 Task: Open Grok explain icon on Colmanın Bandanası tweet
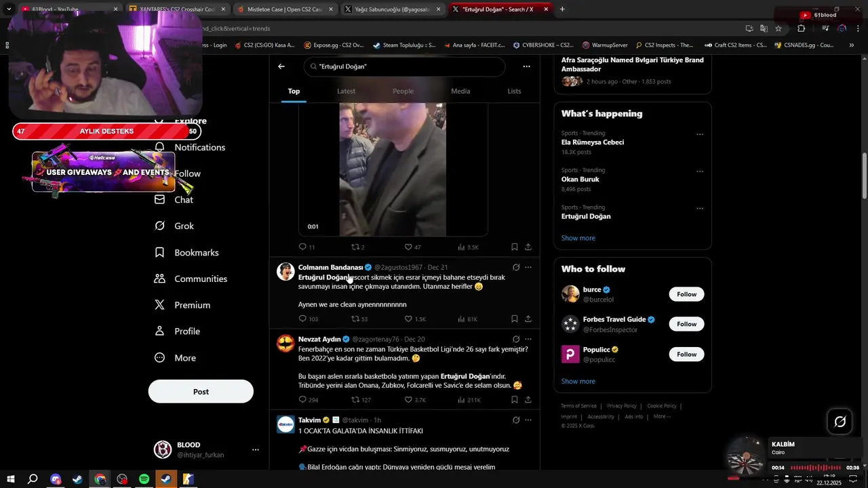(x=516, y=267)
